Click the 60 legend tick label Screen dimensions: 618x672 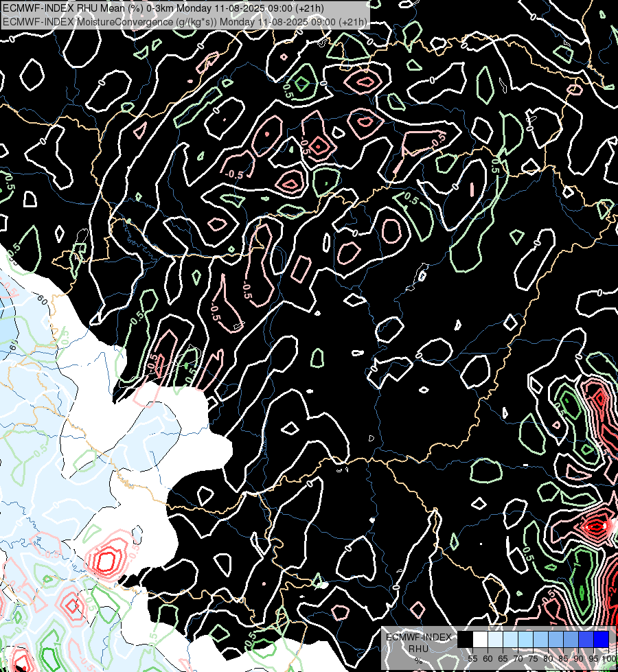pyautogui.click(x=488, y=659)
